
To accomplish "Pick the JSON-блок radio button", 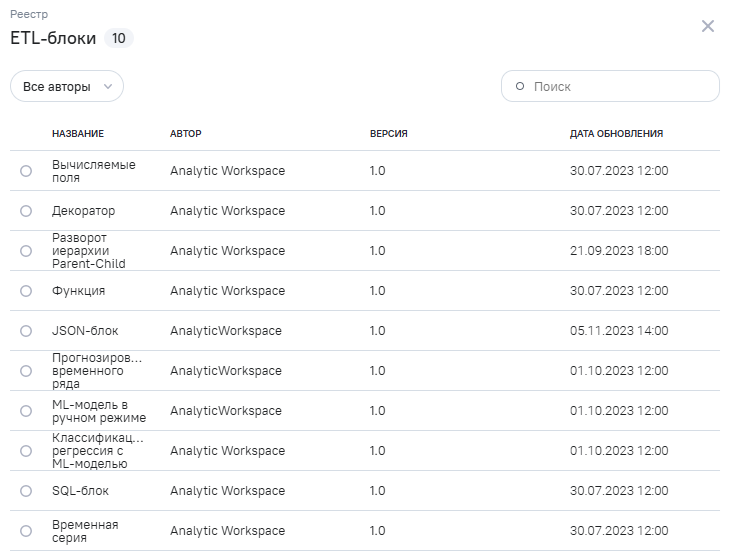I will 26,331.
